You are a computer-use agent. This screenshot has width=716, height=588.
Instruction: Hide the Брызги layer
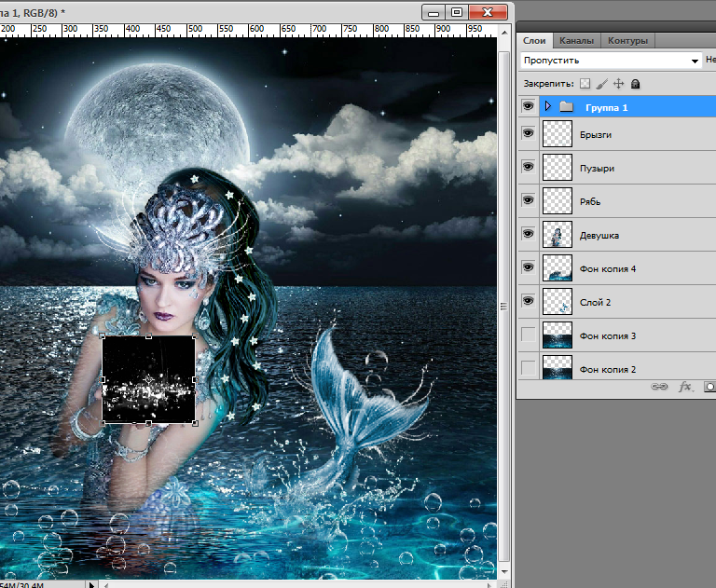pyautogui.click(x=529, y=134)
